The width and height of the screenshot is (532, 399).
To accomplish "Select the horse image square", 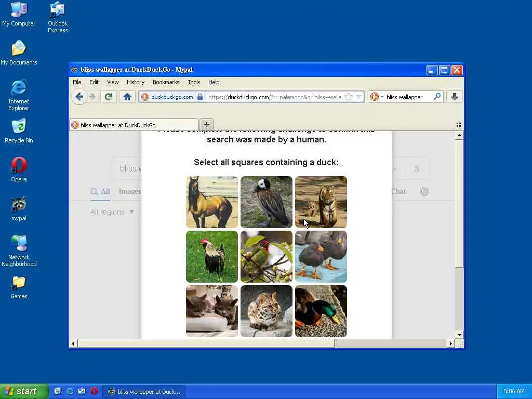I will (x=212, y=202).
